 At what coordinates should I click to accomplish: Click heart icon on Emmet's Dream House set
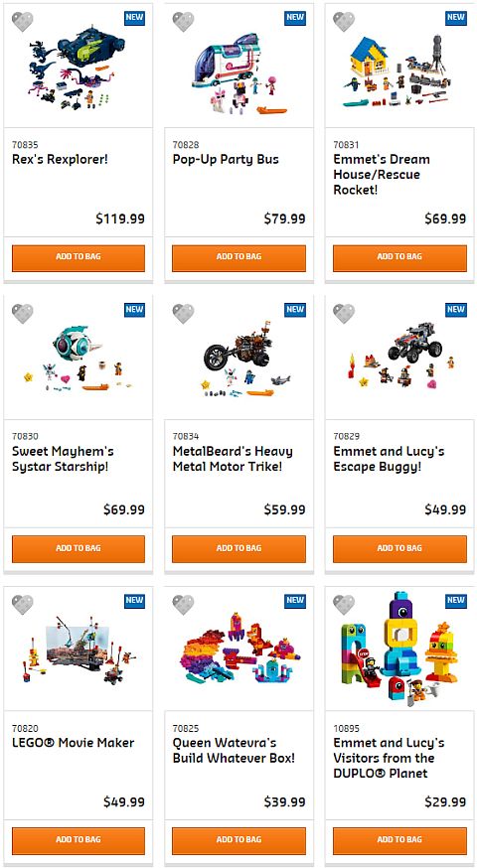pos(344,22)
